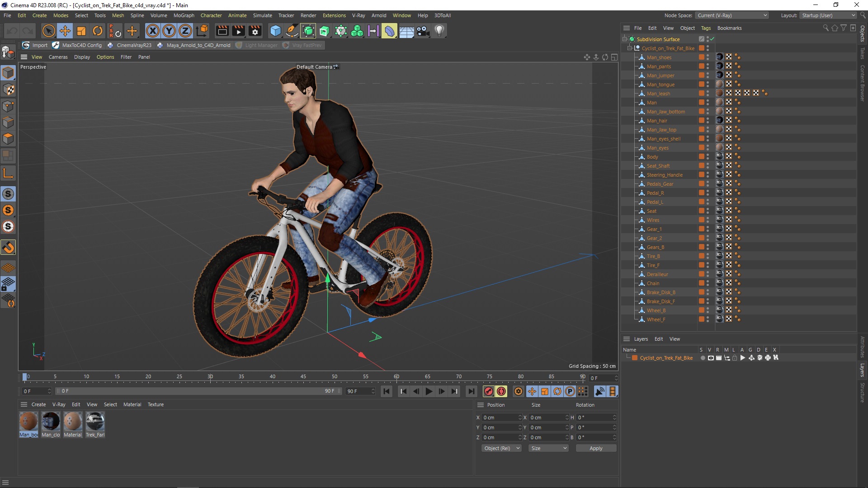Play the animation forward

429,391
